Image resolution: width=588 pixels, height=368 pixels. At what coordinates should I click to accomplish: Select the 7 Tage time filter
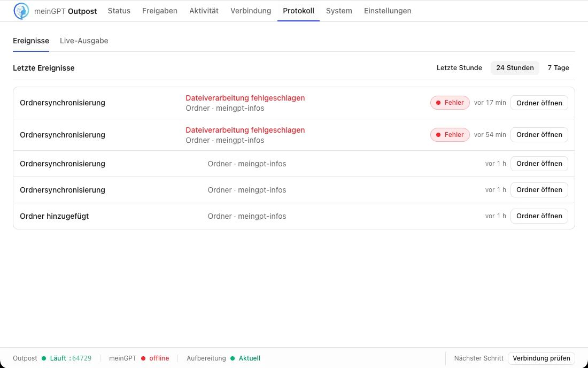click(x=558, y=68)
